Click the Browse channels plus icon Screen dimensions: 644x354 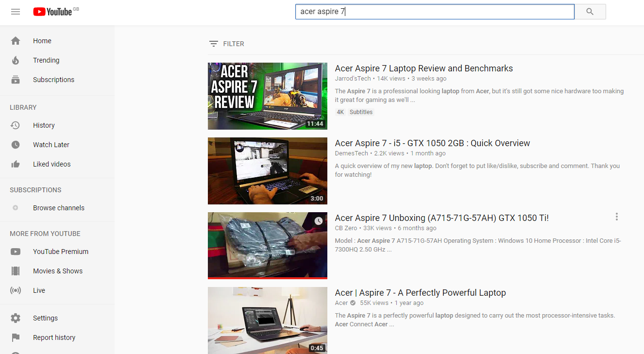point(16,208)
